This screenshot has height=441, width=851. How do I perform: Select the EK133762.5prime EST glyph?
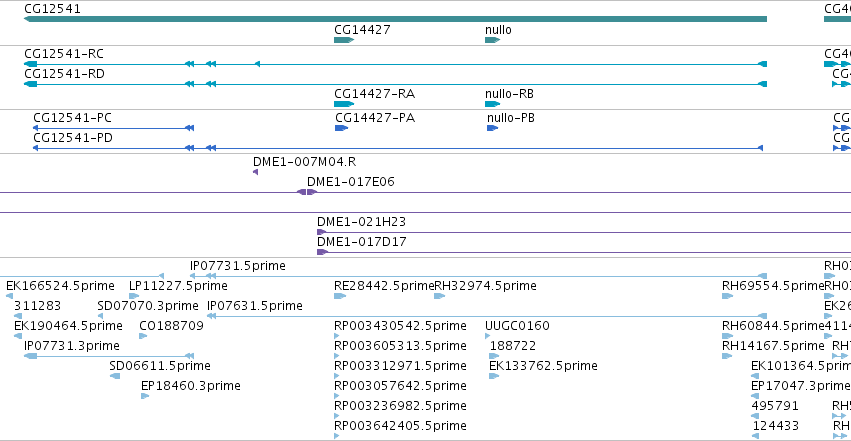(494, 376)
